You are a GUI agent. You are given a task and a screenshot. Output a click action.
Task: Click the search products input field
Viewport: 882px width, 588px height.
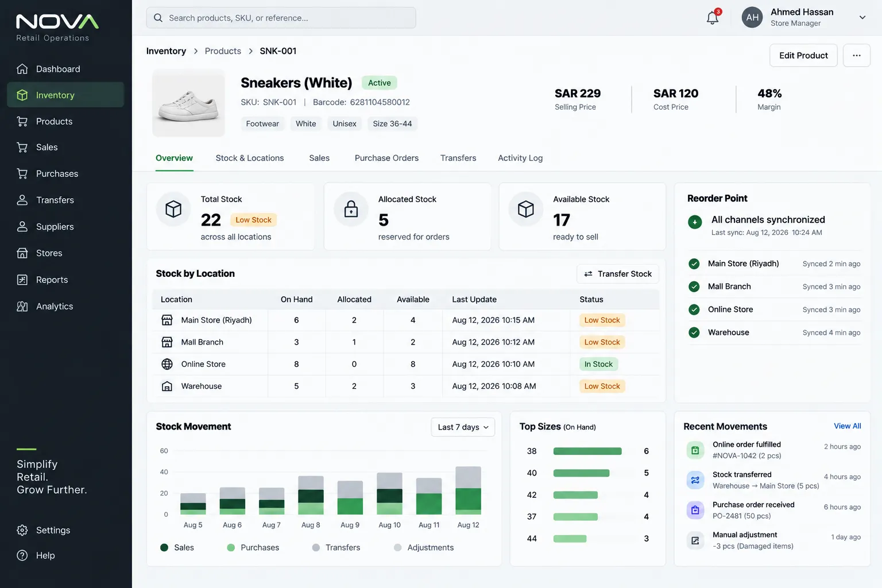(281, 18)
